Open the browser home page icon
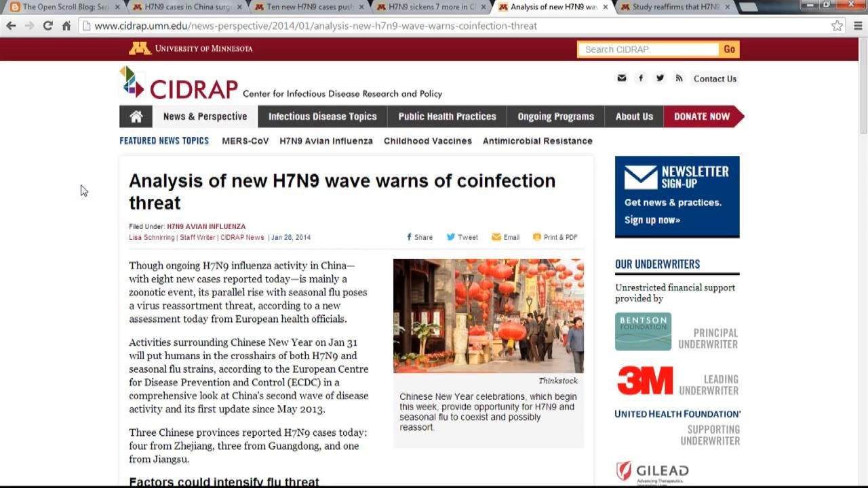 66,26
